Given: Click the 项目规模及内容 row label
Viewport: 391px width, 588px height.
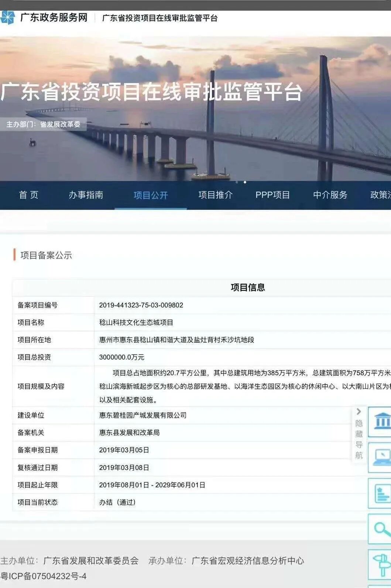Looking at the screenshot, I should point(41,386).
